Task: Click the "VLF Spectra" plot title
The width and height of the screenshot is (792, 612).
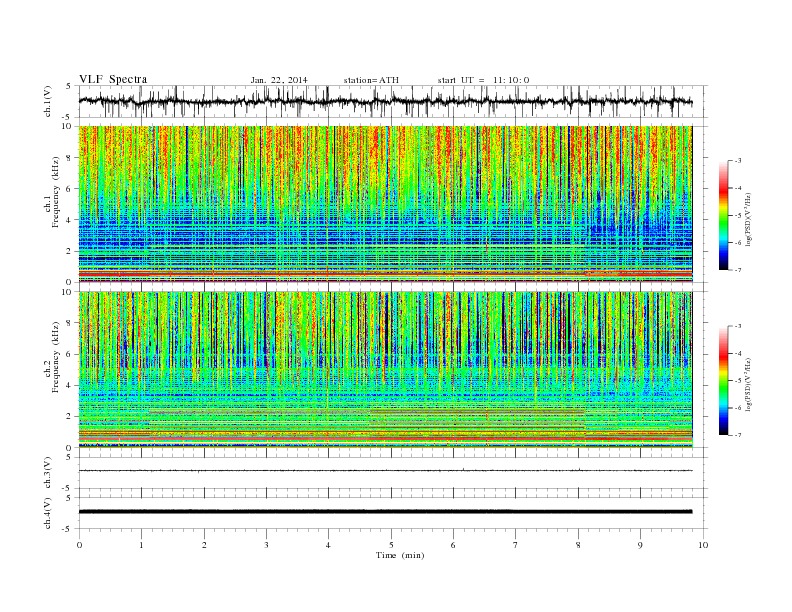Action: (x=113, y=79)
